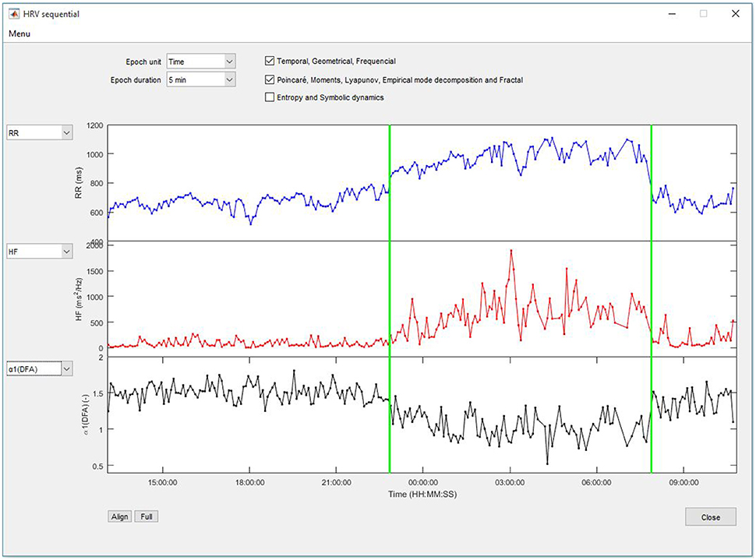Click the MATLAB icon in title bar
The image size is (756, 560).
pyautogui.click(x=14, y=13)
